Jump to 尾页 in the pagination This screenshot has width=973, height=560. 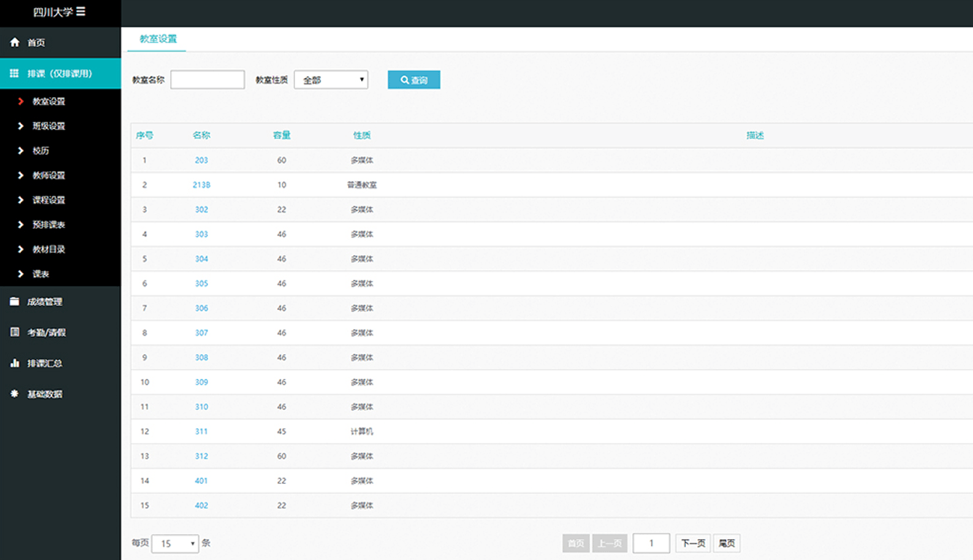pyautogui.click(x=726, y=543)
